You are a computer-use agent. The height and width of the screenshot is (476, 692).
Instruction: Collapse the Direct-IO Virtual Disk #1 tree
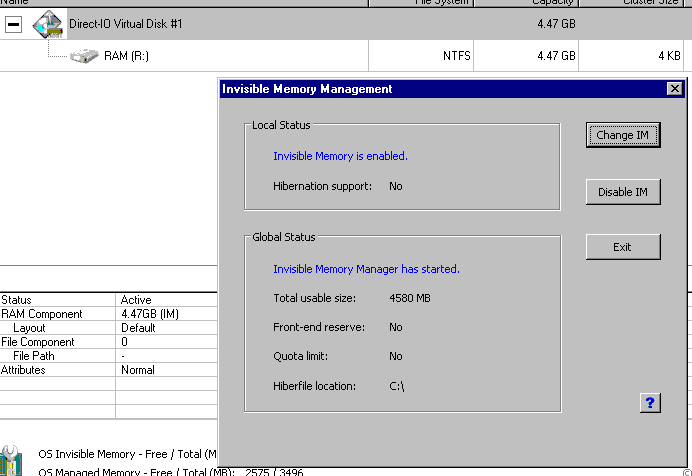[x=13, y=24]
